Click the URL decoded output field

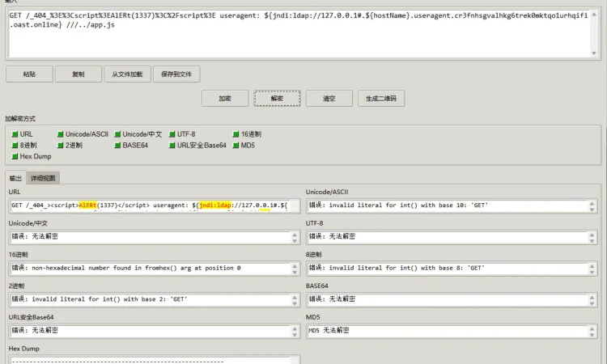(x=150, y=205)
